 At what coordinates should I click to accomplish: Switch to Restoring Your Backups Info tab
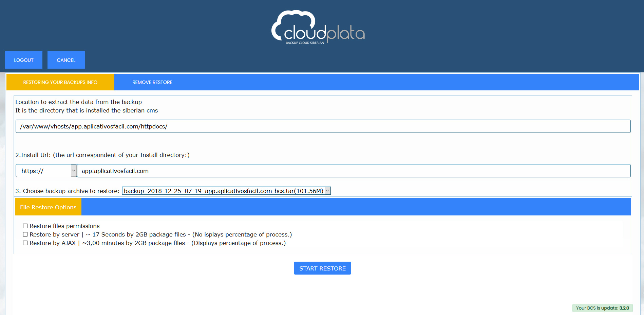pyautogui.click(x=60, y=82)
